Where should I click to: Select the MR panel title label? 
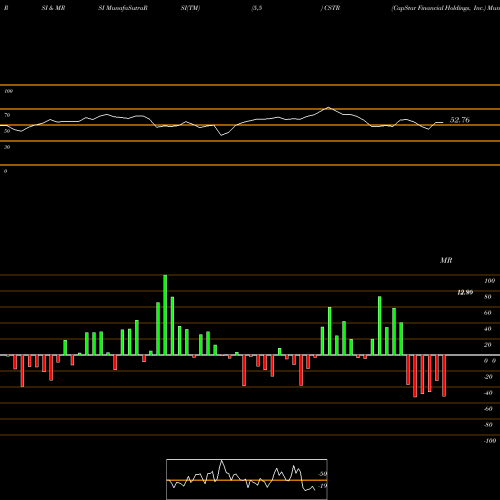tap(446, 260)
